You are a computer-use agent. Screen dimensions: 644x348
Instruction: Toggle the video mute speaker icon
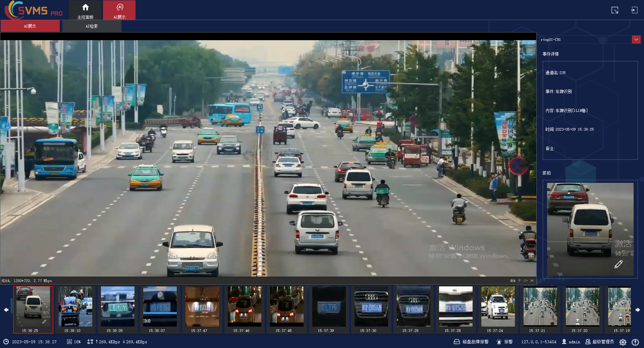526,281
